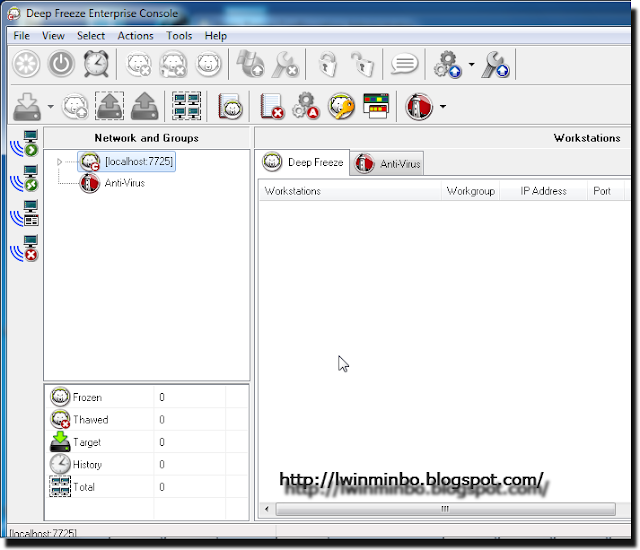
Task: Click the red lighthouse Anti-Virus toolbar icon
Action: pos(419,106)
